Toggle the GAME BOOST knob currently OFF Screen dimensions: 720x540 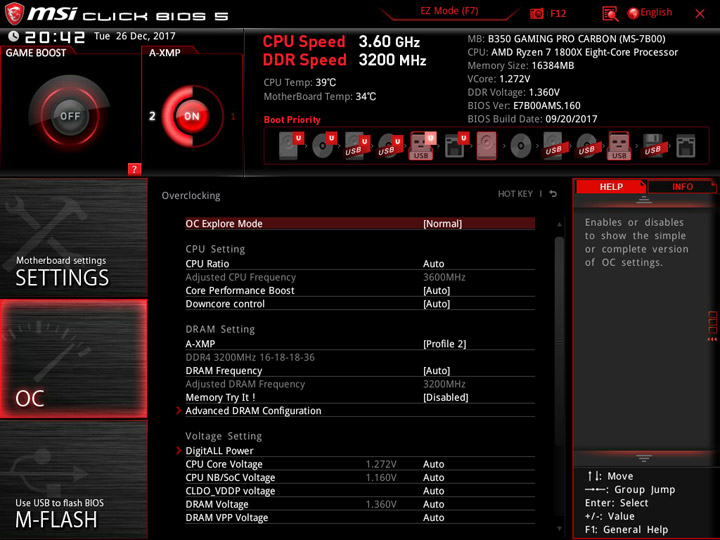click(x=70, y=116)
